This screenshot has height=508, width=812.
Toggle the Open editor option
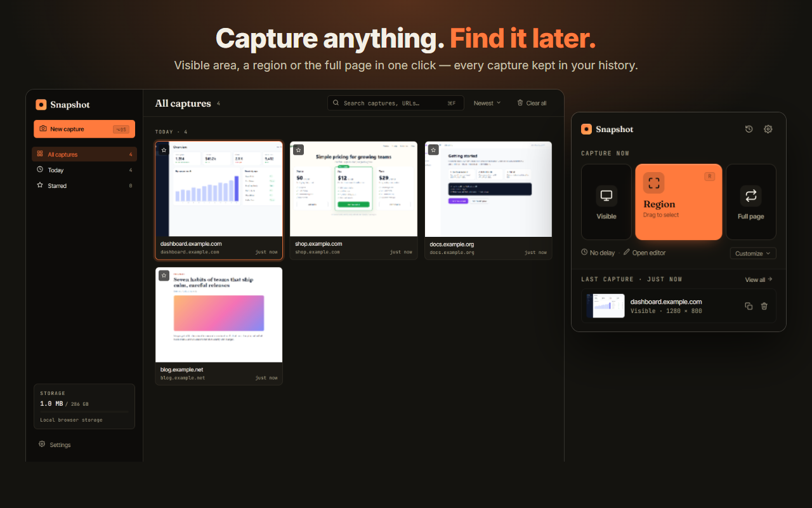point(645,253)
